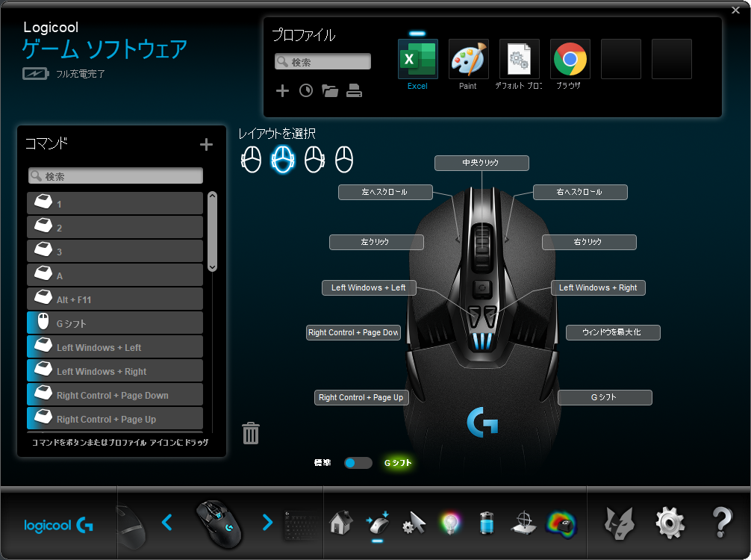Click first empty profile slot

pyautogui.click(x=620, y=59)
